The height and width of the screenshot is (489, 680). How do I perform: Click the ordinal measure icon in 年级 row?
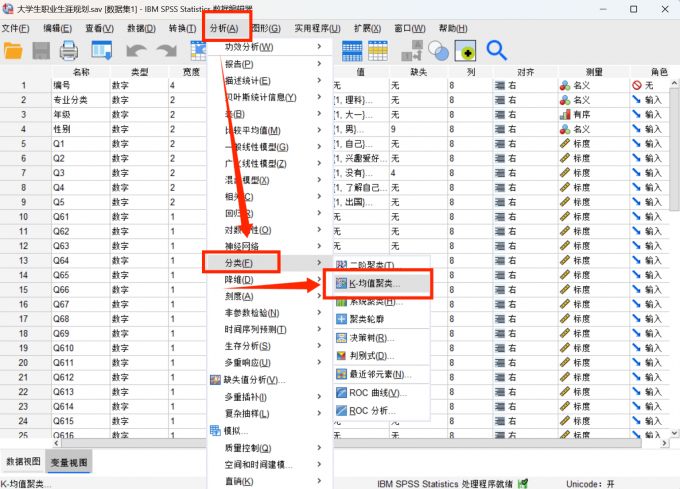click(565, 114)
